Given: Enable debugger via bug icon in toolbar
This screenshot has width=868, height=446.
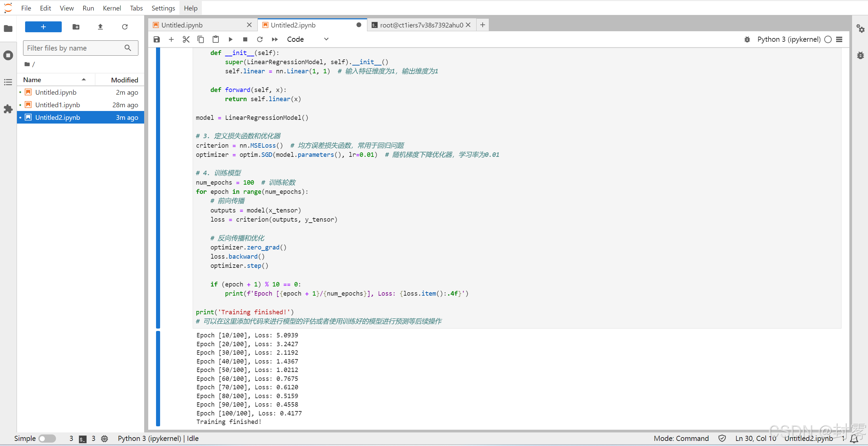Looking at the screenshot, I should point(747,39).
